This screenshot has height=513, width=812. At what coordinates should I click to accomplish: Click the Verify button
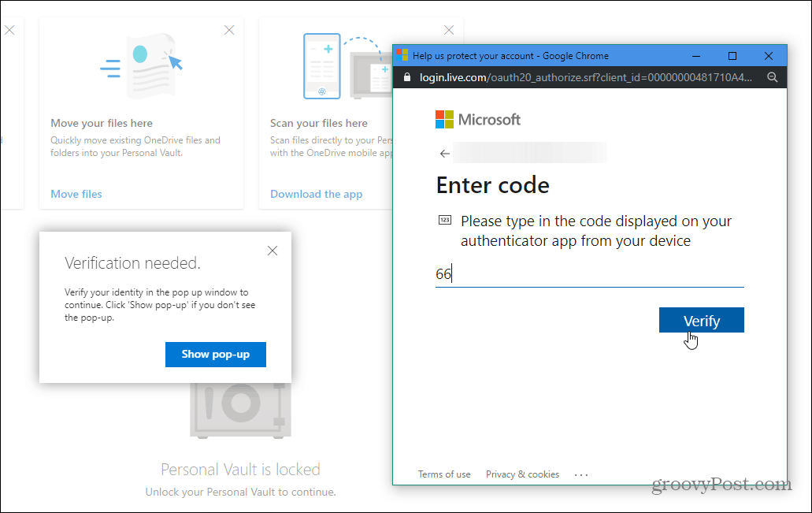pos(701,320)
